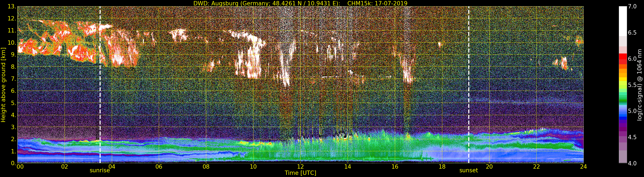
Task: Click the y-axis tick label '9.'
Action: (x=13, y=55)
